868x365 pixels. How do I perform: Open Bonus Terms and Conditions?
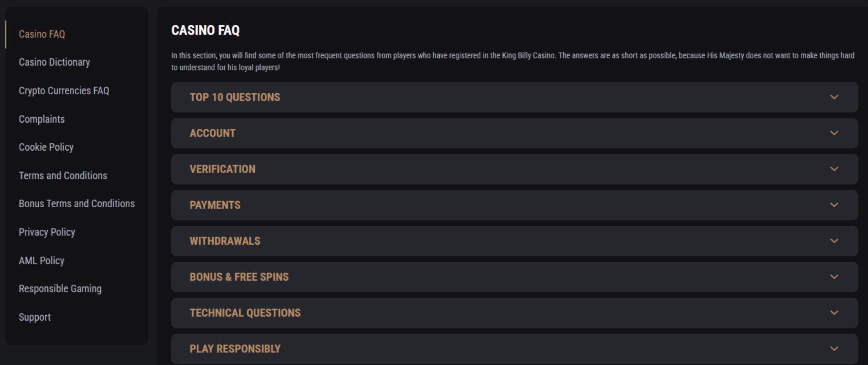point(77,204)
